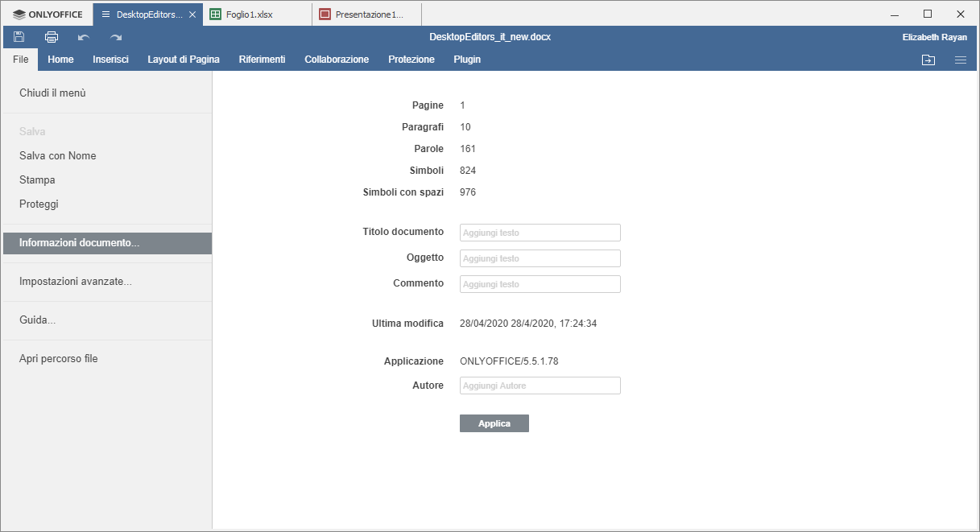980x532 pixels.
Task: Switch to the Presentazione1 tab
Action: 368,14
